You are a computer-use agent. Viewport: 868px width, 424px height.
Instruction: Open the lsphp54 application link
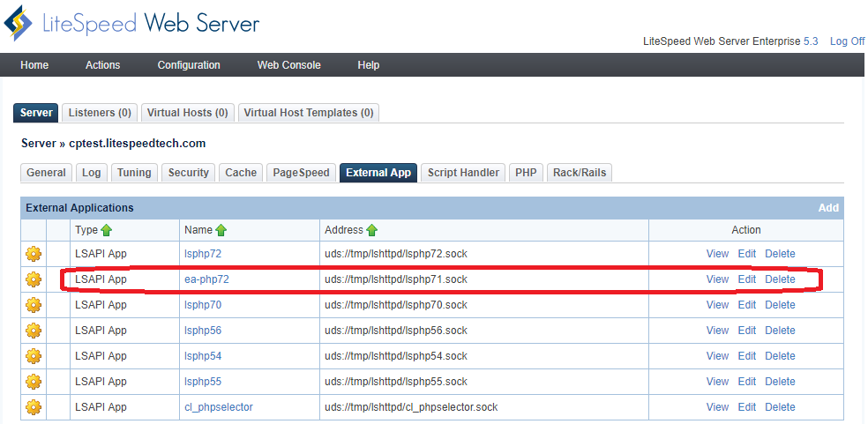pos(203,356)
